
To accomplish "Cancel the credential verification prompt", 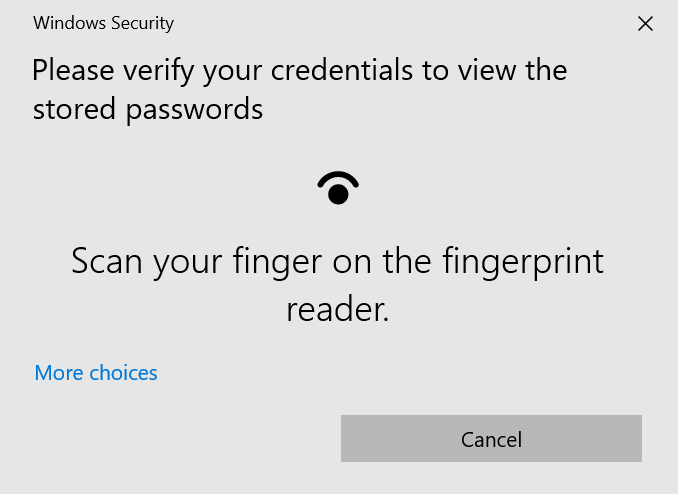I will tap(491, 439).
